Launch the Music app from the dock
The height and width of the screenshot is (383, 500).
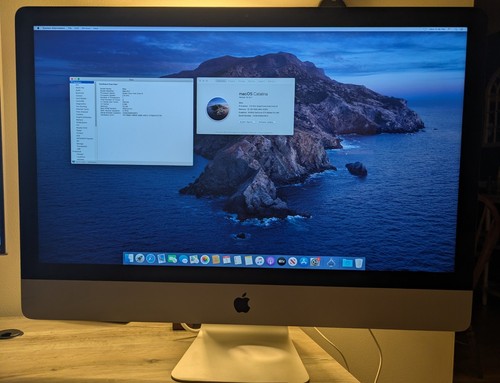click(x=260, y=260)
